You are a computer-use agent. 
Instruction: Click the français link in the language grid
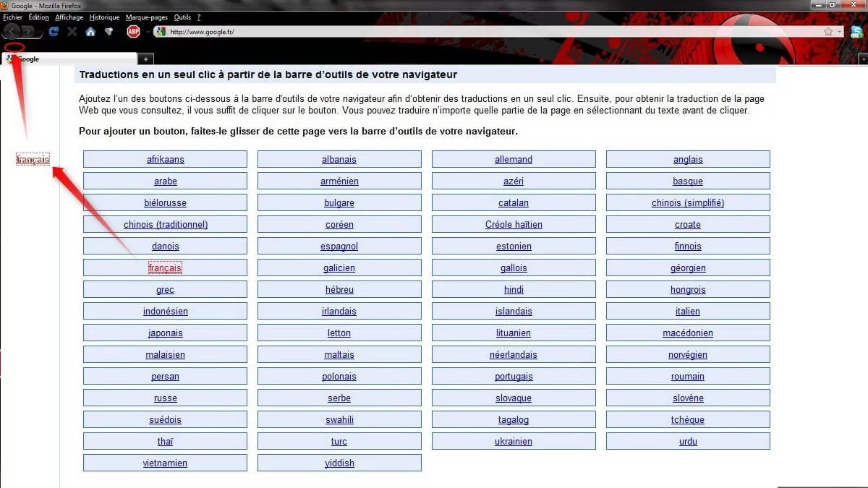click(x=165, y=268)
